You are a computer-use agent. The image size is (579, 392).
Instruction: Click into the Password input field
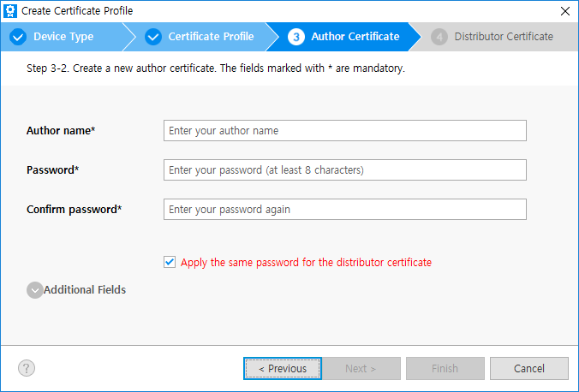tap(344, 170)
